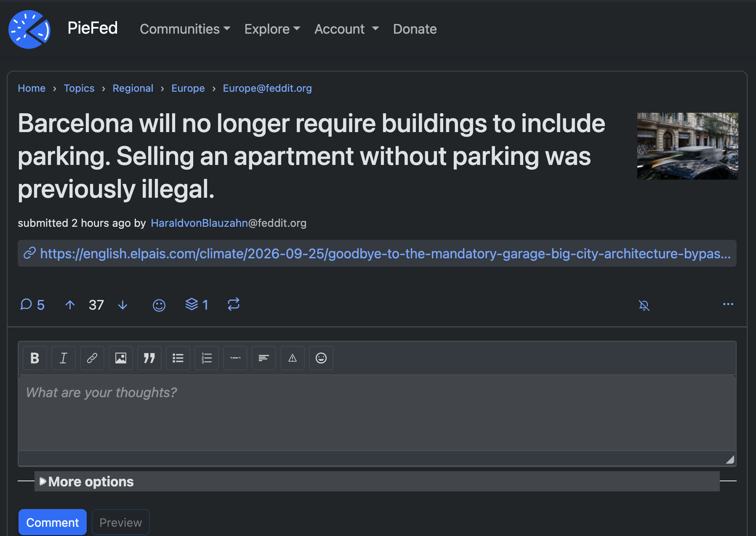
Task: Open the Account dropdown menu
Action: tap(346, 29)
